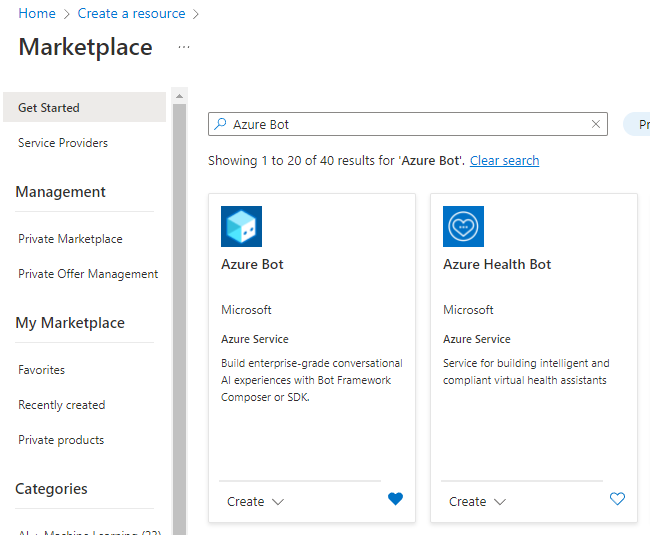Open Favorites under My Marketplace

pos(41,370)
